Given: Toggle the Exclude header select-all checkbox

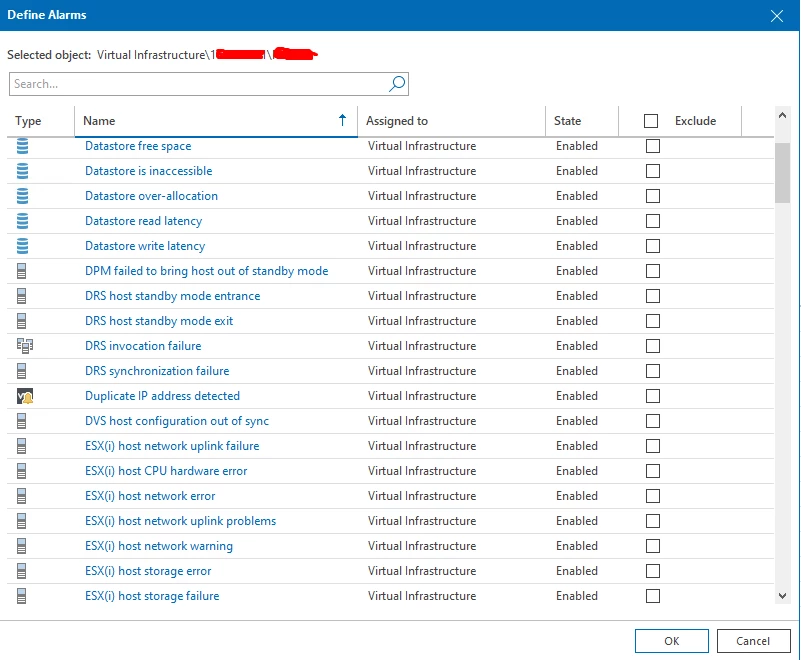Looking at the screenshot, I should [651, 121].
